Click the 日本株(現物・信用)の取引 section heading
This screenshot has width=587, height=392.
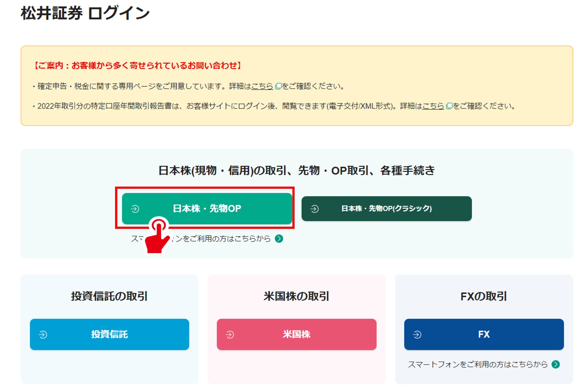[x=297, y=170]
